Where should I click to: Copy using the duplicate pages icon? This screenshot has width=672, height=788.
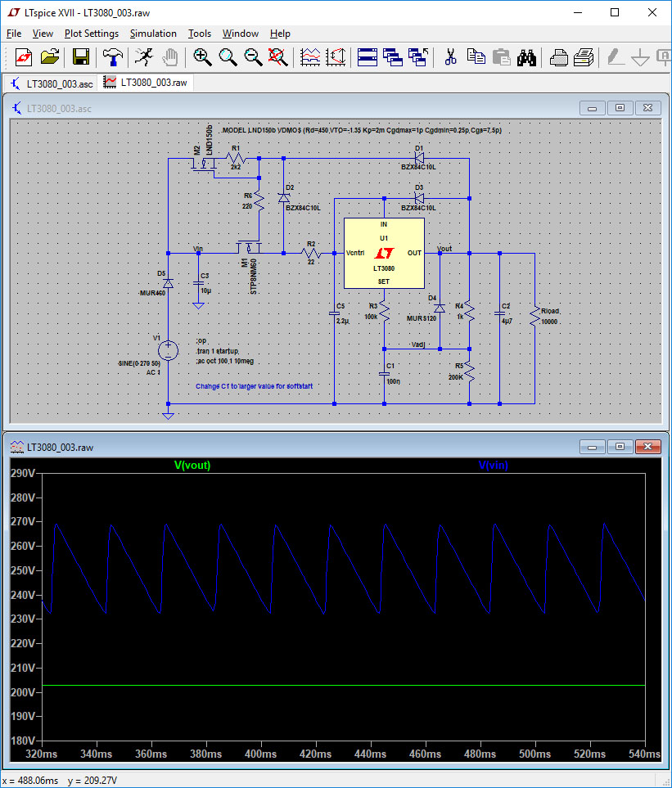click(x=476, y=57)
